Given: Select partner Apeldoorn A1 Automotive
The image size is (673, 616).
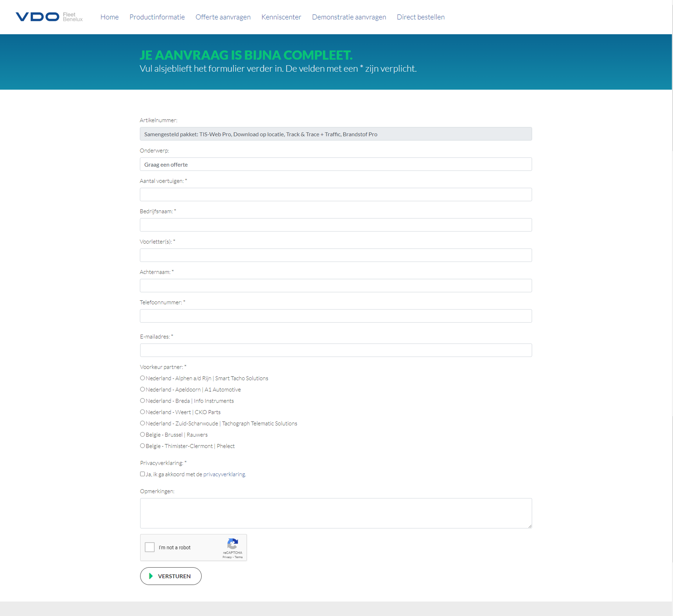Looking at the screenshot, I should [x=142, y=389].
